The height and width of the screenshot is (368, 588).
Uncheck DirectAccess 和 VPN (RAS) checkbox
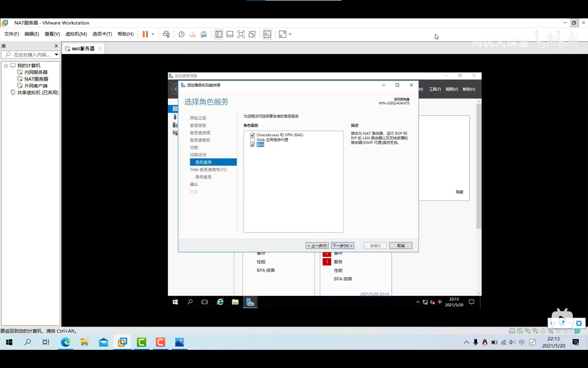point(253,135)
